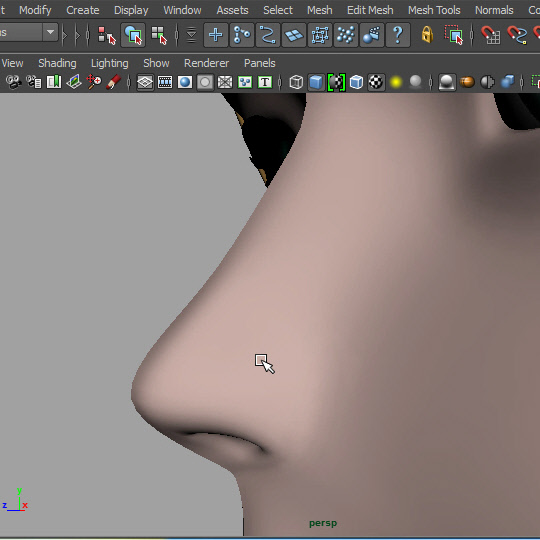Open the Mesh Tools menu
The width and height of the screenshot is (540, 540).
tap(434, 10)
